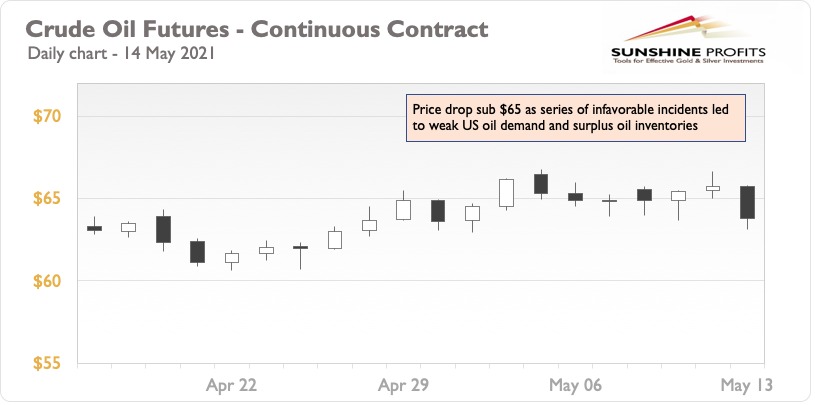Click the Sunshine Profits logo
This screenshot has width=815, height=405.
(x=688, y=41)
